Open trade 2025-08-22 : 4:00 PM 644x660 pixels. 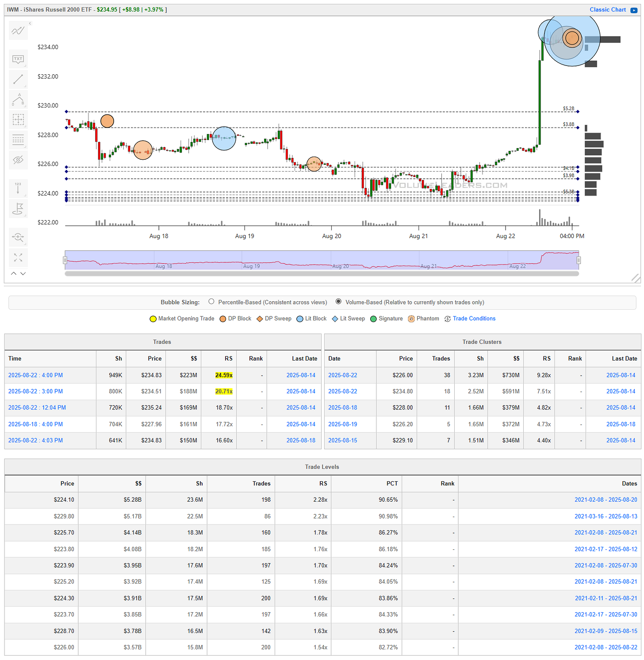35,375
